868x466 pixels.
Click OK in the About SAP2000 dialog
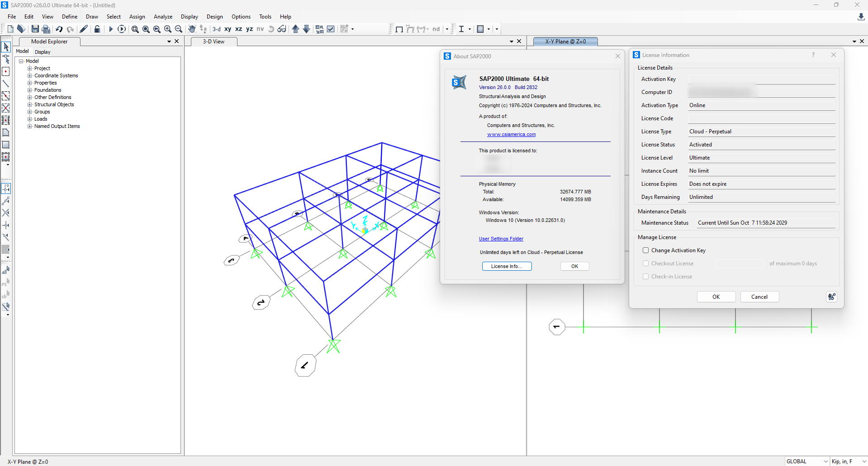click(x=574, y=266)
